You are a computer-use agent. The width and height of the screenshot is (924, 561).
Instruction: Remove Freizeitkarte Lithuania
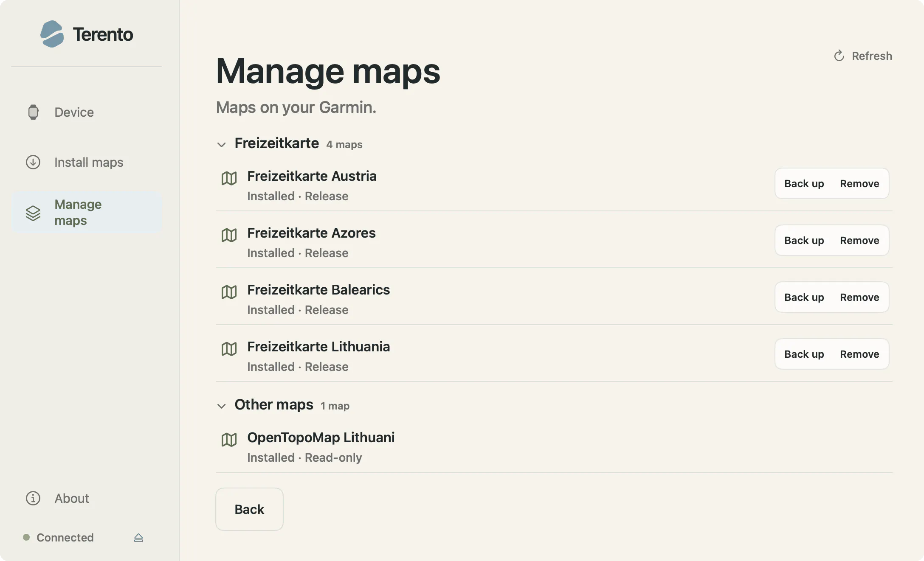coord(859,354)
